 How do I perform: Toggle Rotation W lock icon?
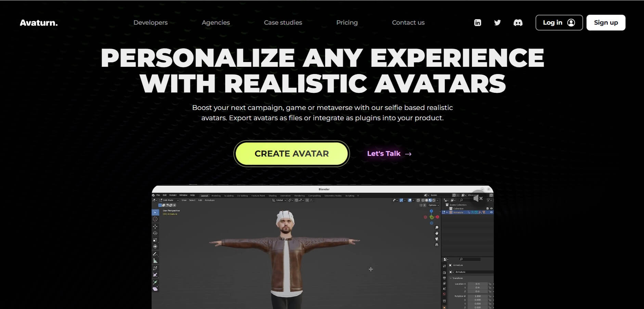(x=490, y=296)
